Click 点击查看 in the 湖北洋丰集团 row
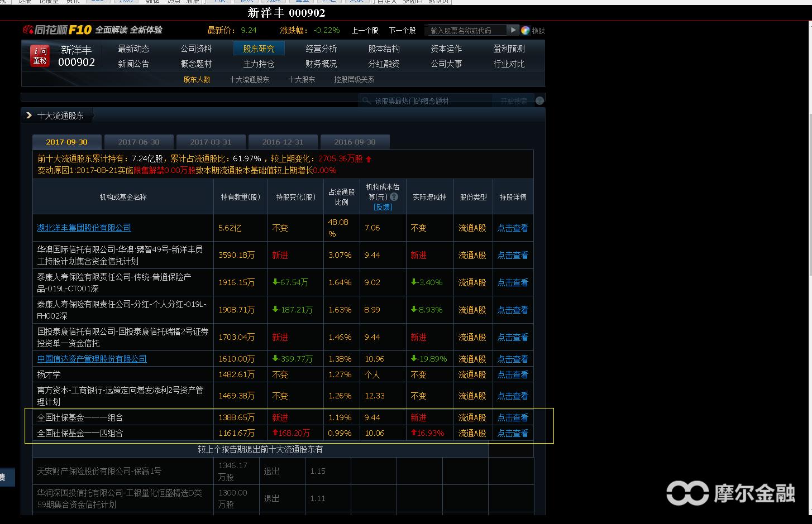812x524 pixels. pyautogui.click(x=513, y=228)
